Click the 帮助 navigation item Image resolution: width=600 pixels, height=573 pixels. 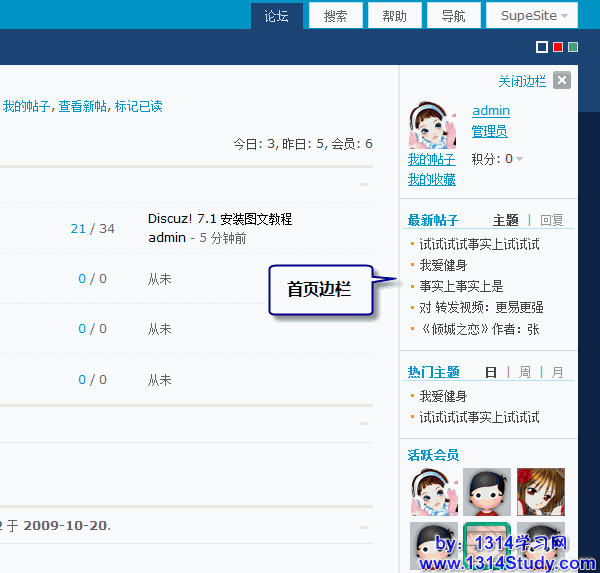tap(394, 16)
